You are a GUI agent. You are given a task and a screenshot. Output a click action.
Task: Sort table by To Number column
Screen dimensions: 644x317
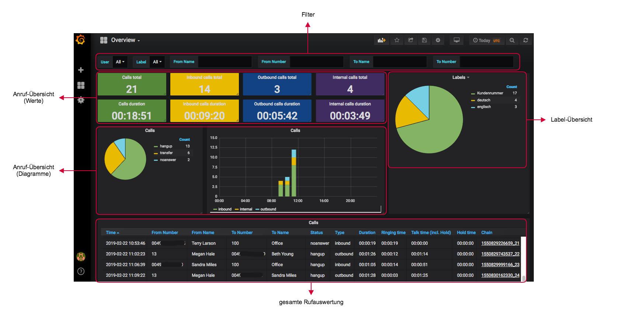(242, 233)
